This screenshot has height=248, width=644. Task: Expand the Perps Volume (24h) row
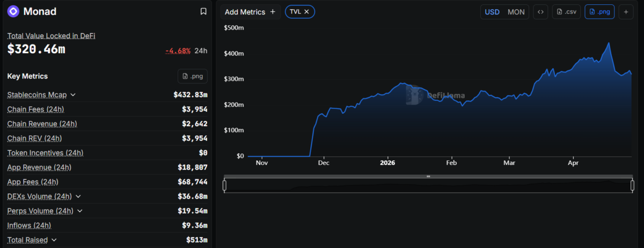80,211
